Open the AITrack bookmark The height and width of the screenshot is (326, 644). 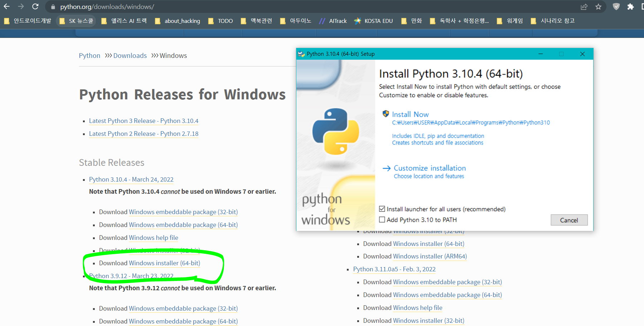click(x=333, y=21)
